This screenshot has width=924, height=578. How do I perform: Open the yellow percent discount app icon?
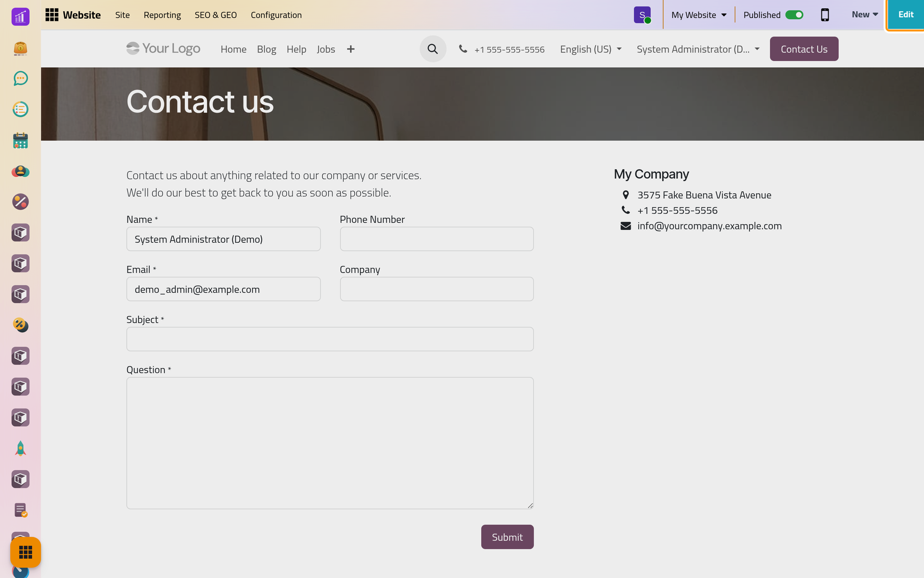(20, 325)
